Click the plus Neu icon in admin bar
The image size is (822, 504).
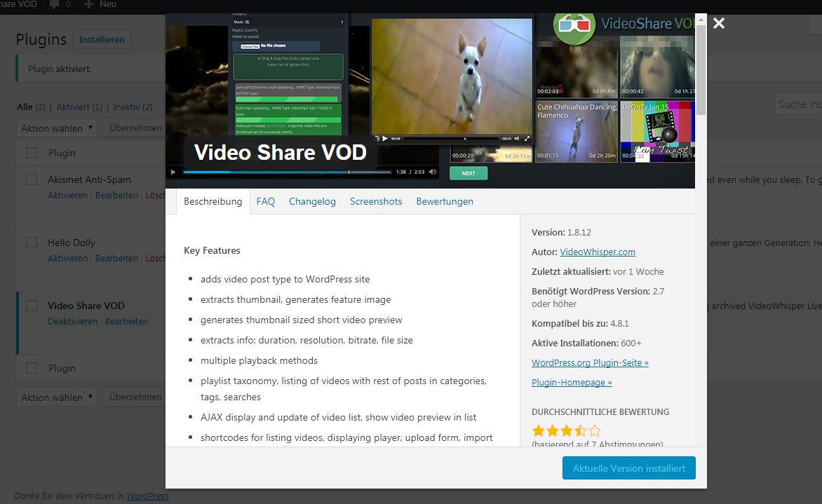pyautogui.click(x=88, y=4)
